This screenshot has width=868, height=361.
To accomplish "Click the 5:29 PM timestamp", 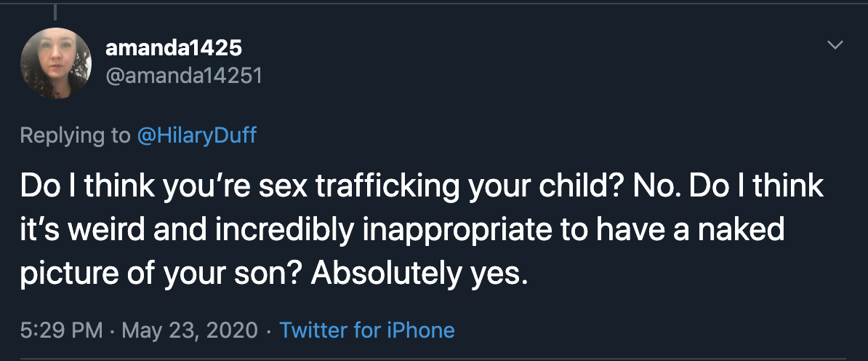I will (x=61, y=330).
